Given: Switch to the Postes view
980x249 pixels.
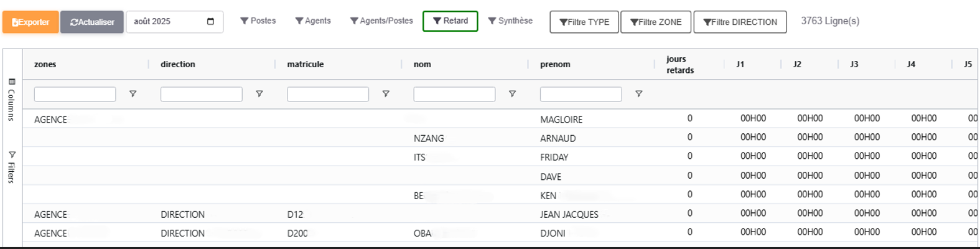Looking at the screenshot, I should pyautogui.click(x=258, y=21).
